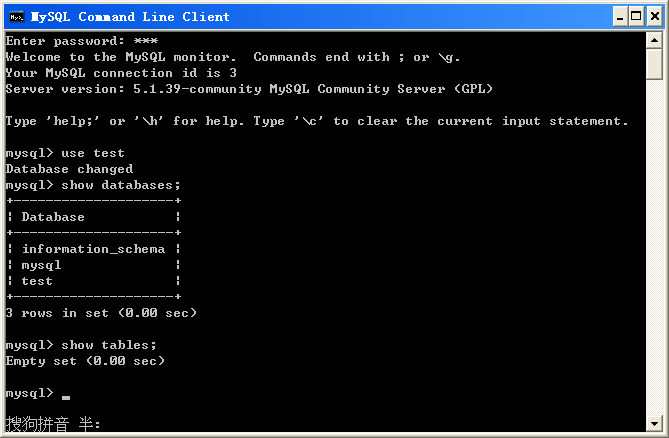Click the scrollbar down arrow
Viewport: 669px width, 438px height.
(654, 423)
